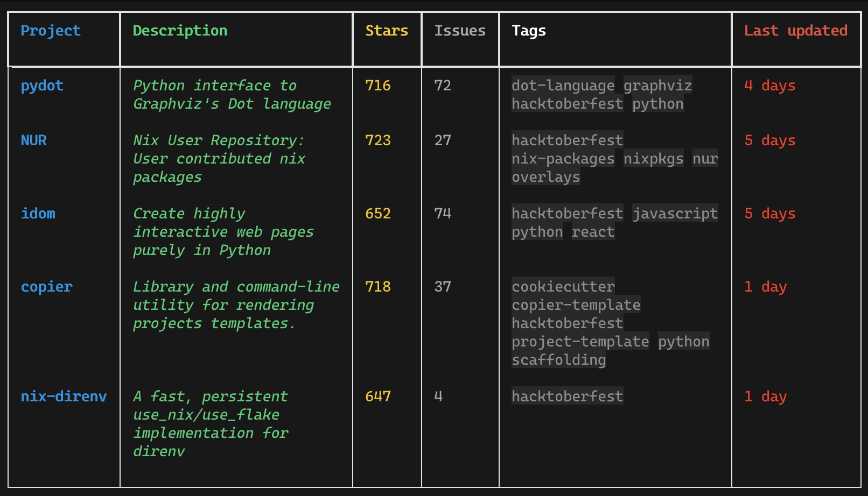This screenshot has height=496, width=868.
Task: Click the scaffolding tag
Action: (559, 360)
